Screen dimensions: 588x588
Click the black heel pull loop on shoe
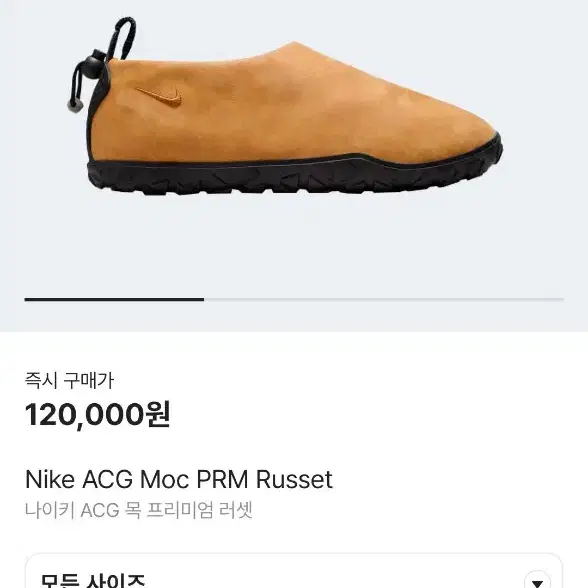click(125, 39)
